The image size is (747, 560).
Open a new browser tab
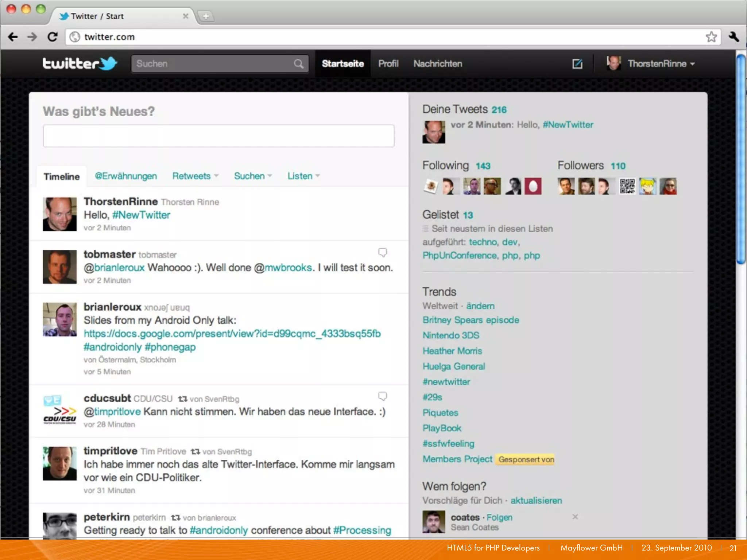pyautogui.click(x=206, y=16)
